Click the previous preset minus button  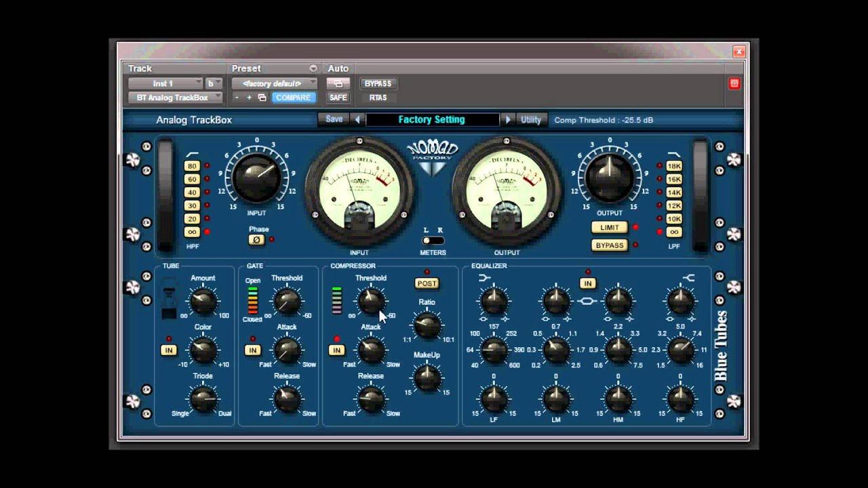click(x=237, y=98)
